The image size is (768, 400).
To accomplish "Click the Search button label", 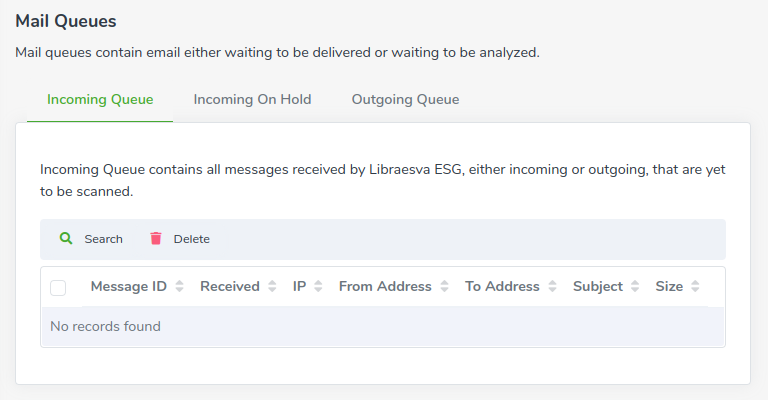I will click(x=103, y=239).
